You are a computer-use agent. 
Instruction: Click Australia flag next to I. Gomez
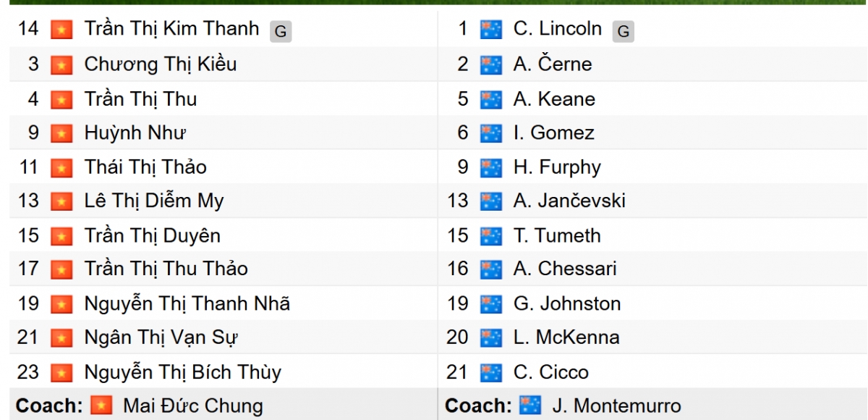point(491,134)
